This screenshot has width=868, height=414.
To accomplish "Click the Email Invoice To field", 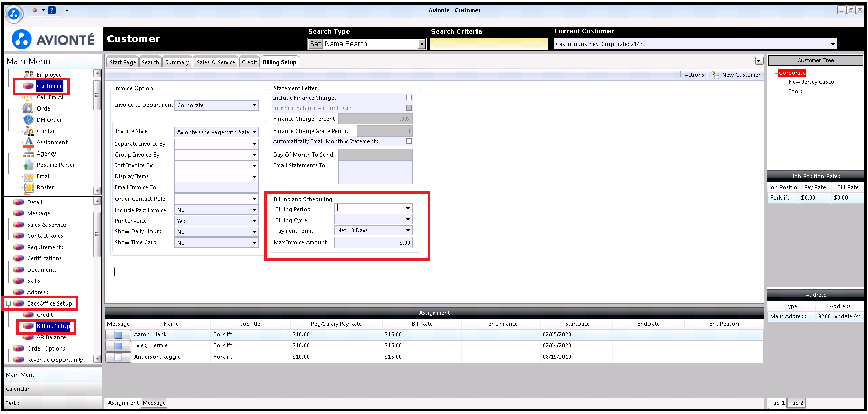I will pyautogui.click(x=216, y=187).
